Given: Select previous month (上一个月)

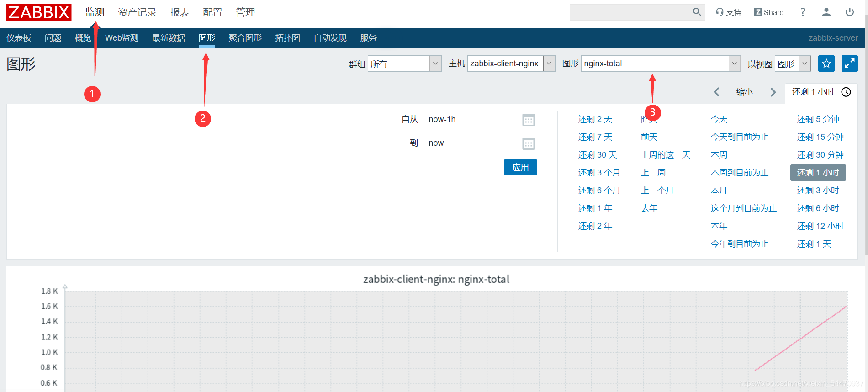Looking at the screenshot, I should 657,191.
